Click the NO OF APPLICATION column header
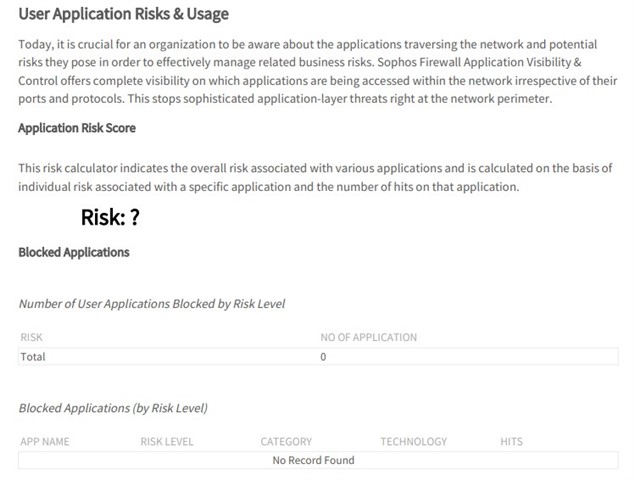This screenshot has height=480, width=634. point(369,337)
